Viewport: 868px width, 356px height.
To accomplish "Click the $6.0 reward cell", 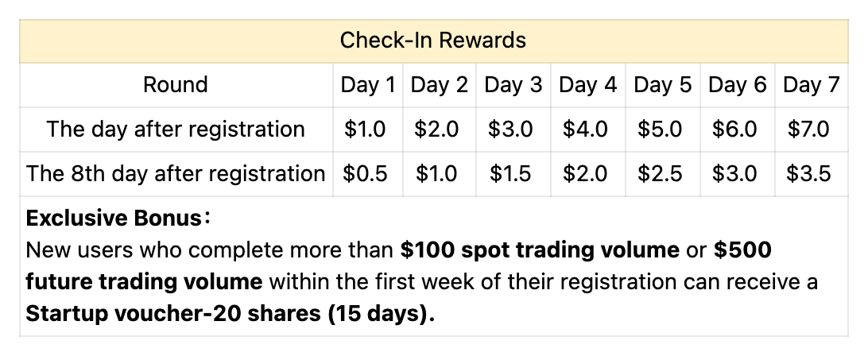I will [x=735, y=130].
